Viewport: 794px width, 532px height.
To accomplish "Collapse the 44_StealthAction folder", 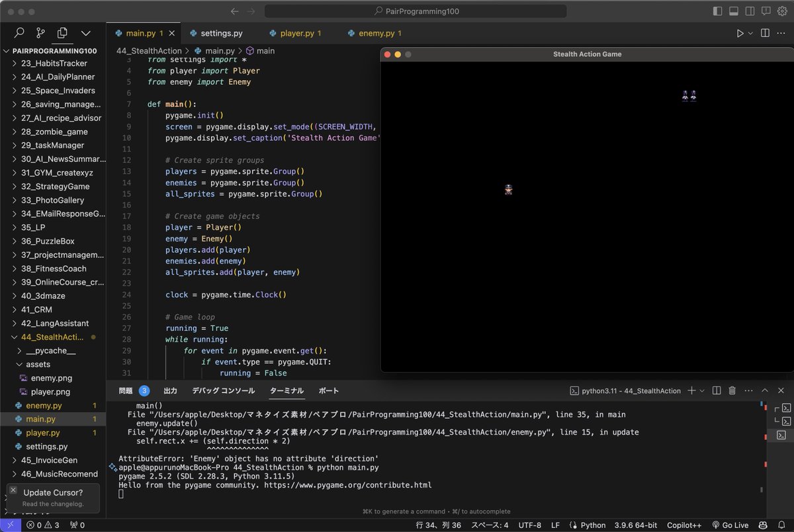I will point(53,337).
